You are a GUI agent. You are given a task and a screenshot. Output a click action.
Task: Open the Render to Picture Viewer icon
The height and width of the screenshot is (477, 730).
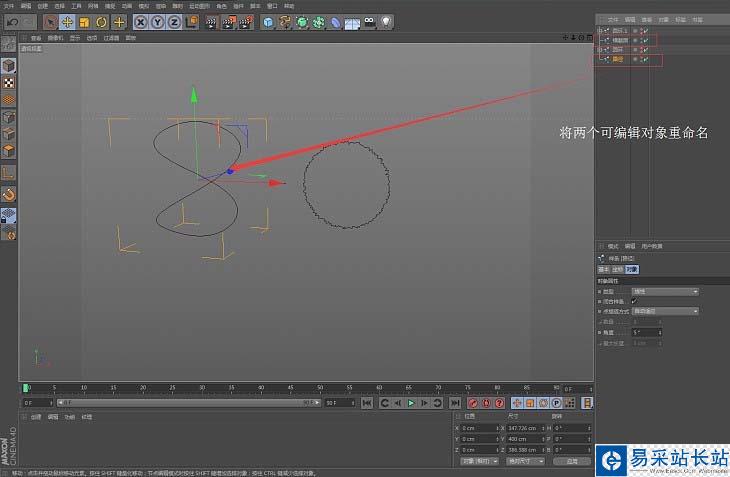(229, 22)
